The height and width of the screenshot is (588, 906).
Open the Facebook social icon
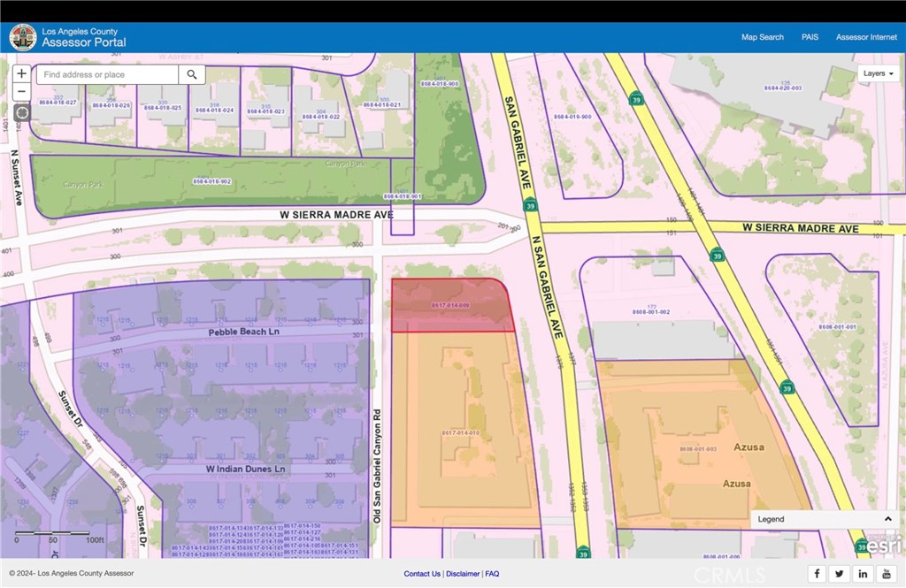pyautogui.click(x=817, y=574)
